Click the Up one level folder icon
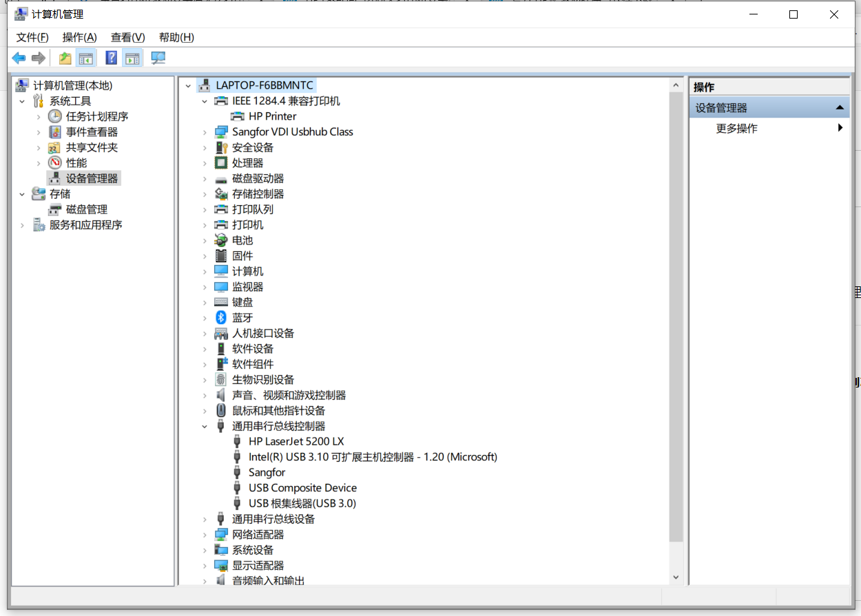 tap(65, 59)
